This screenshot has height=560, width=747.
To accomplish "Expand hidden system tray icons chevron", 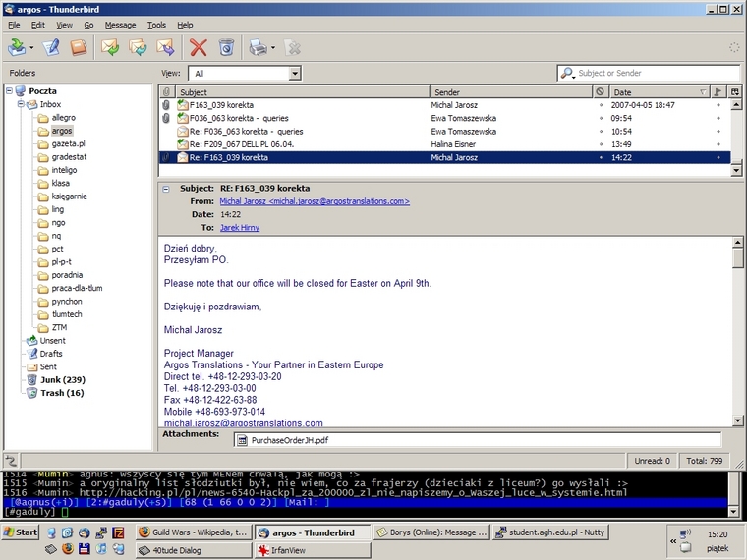I will coord(673,541).
